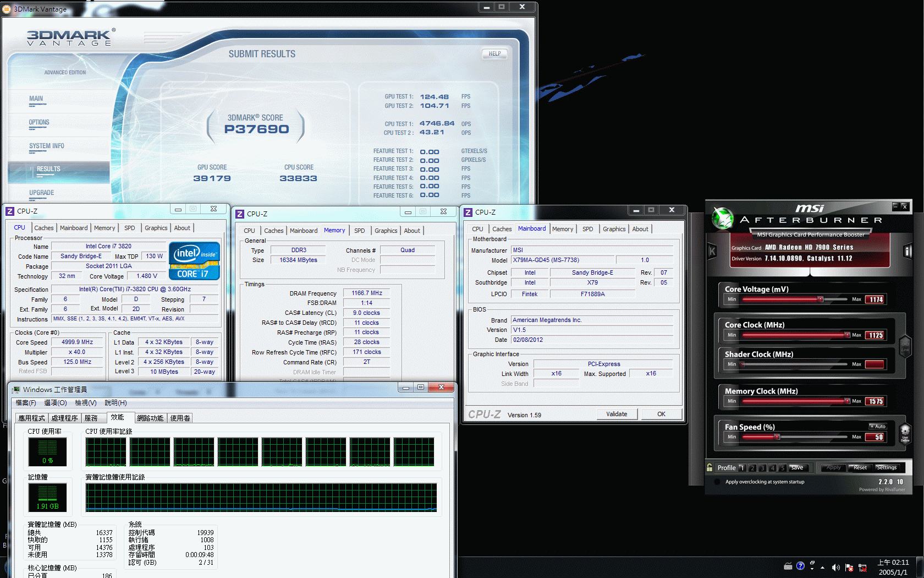Click the Task Manager title bar icon
The width and height of the screenshot is (924, 578).
point(16,389)
